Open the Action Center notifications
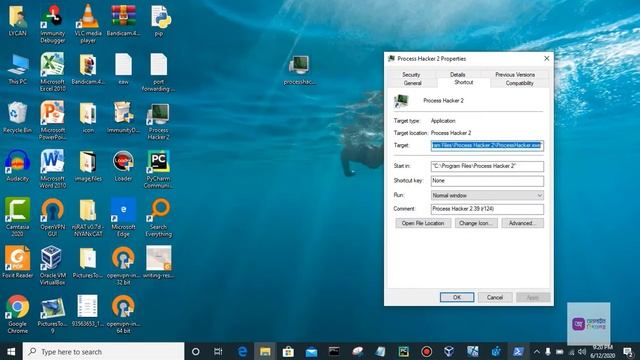The height and width of the screenshot is (360, 640). pos(629,351)
